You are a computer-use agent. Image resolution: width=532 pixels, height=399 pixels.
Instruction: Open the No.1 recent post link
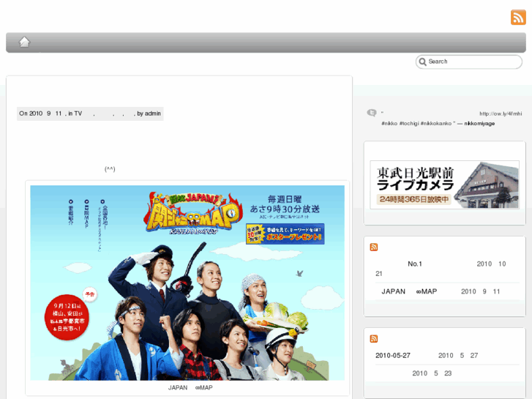click(415, 264)
